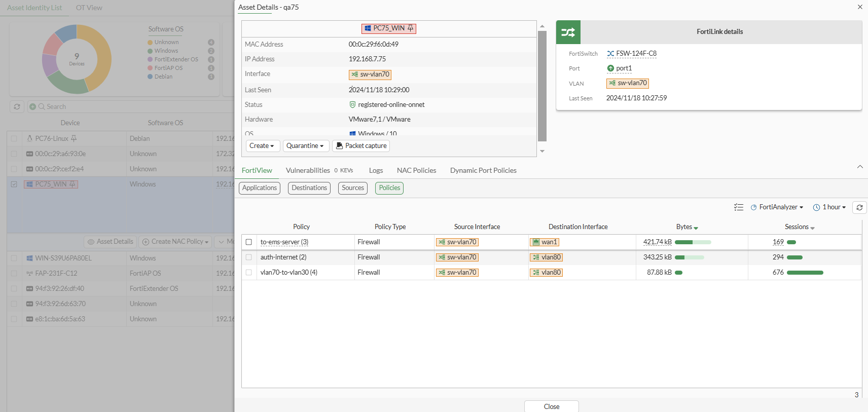The height and width of the screenshot is (412, 868).
Task: Click the FortiLink shuffle icon
Action: click(x=568, y=32)
